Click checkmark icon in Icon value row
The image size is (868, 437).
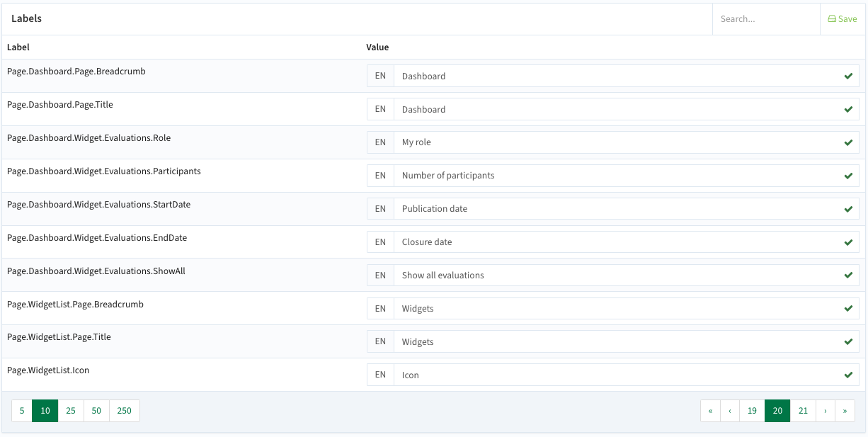click(848, 375)
